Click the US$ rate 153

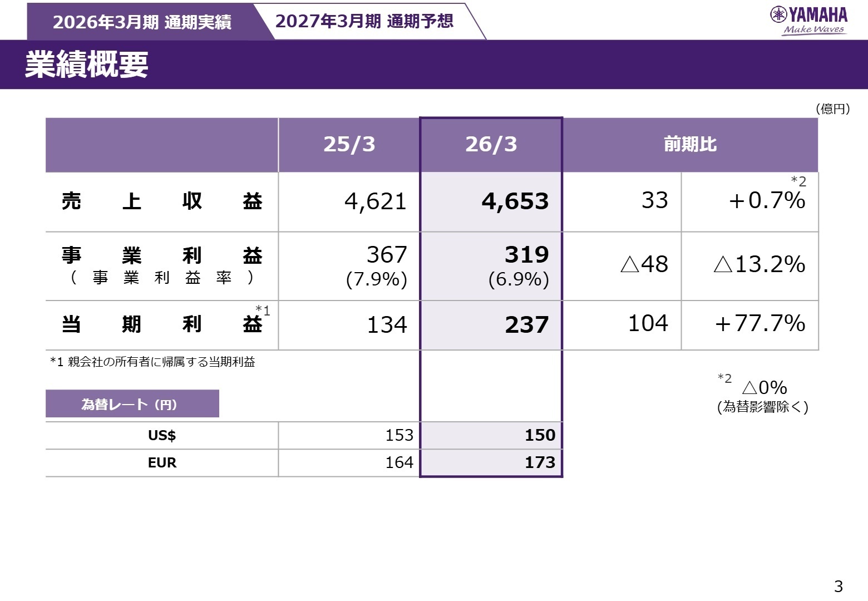tap(400, 435)
